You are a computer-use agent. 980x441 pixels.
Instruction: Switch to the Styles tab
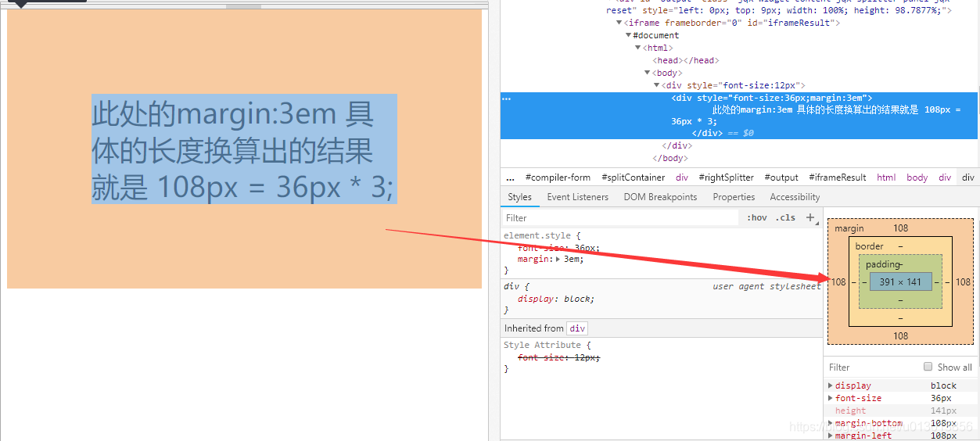519,197
